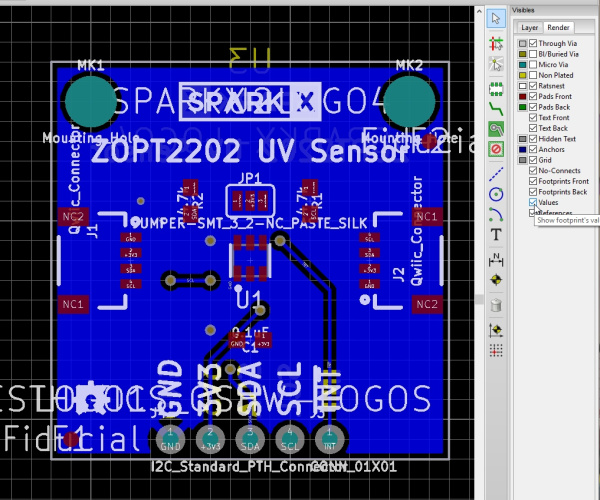
Task: Toggle Pads Back visibility checkbox
Action: click(533, 107)
